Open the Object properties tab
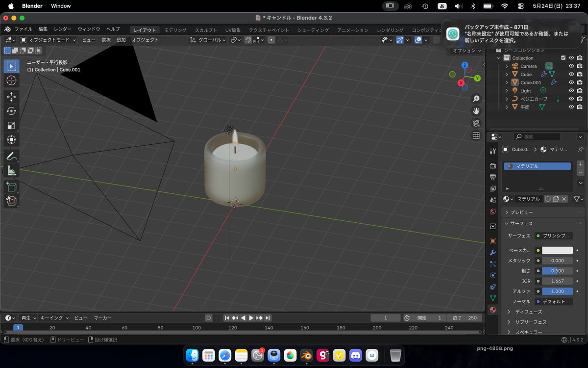Viewport: 588px width, 368px height. coord(493,241)
